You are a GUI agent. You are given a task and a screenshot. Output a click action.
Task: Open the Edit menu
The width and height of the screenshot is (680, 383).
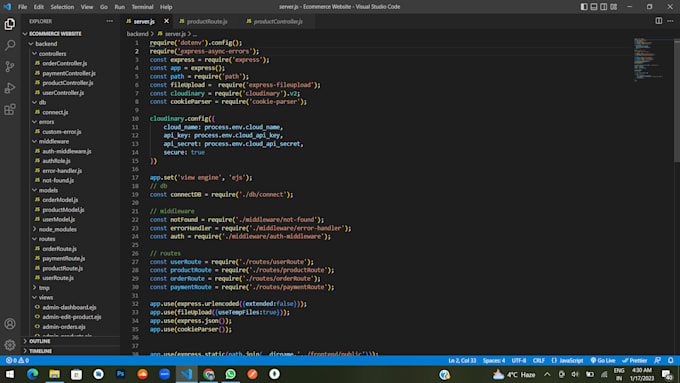[x=39, y=7]
